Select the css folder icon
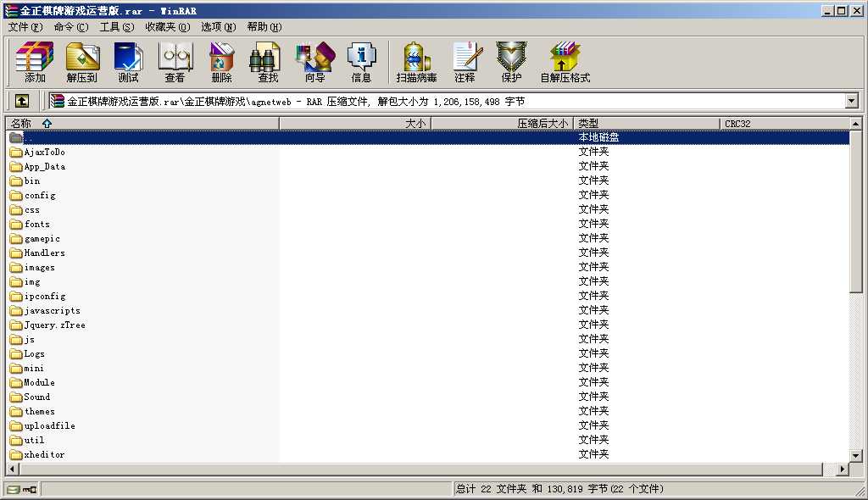The width and height of the screenshot is (868, 500). pos(16,210)
